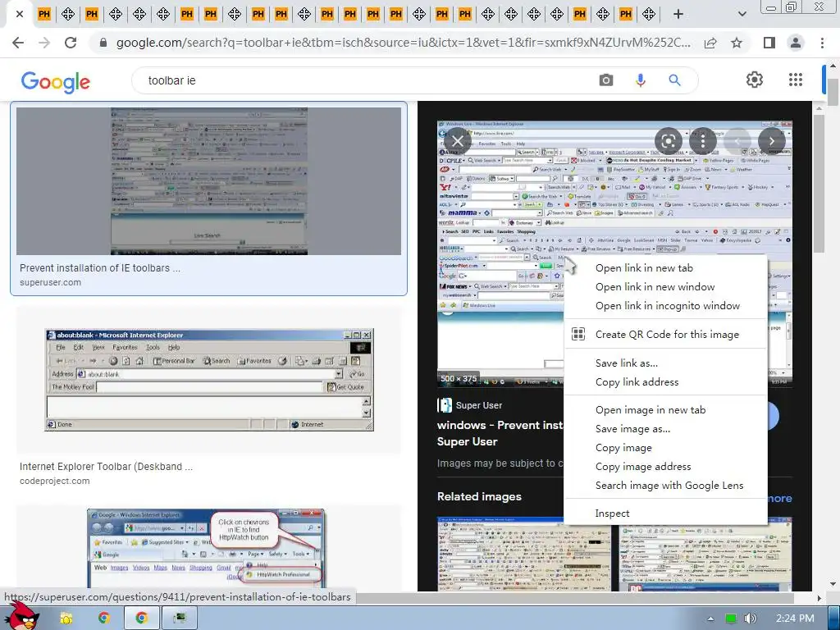Show hidden system tray icons arrow

pos(710,619)
